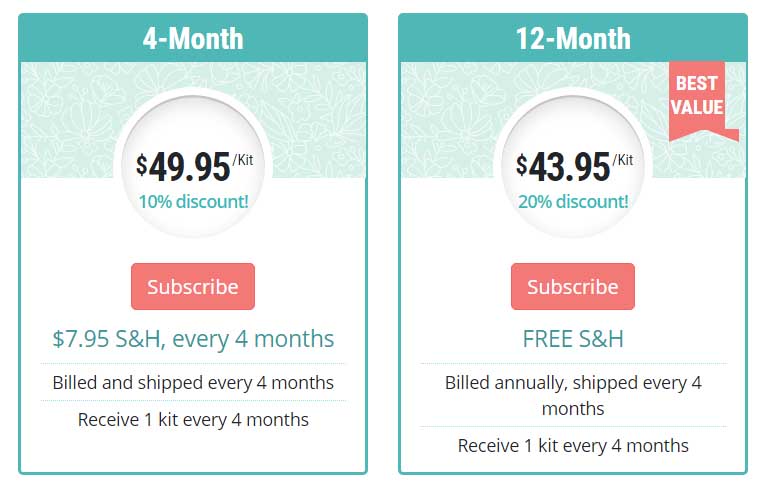764x498 pixels.
Task: Click the 20% discount text
Action: pos(573,201)
